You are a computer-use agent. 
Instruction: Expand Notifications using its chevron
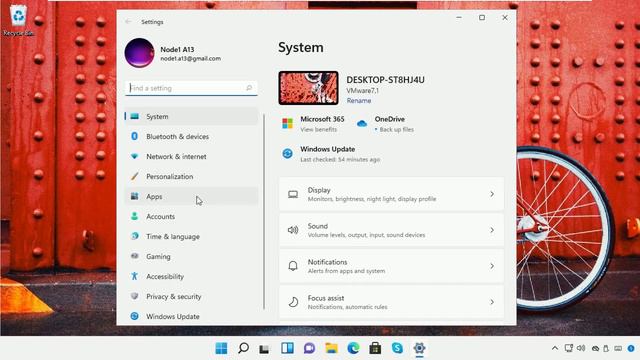pos(492,266)
